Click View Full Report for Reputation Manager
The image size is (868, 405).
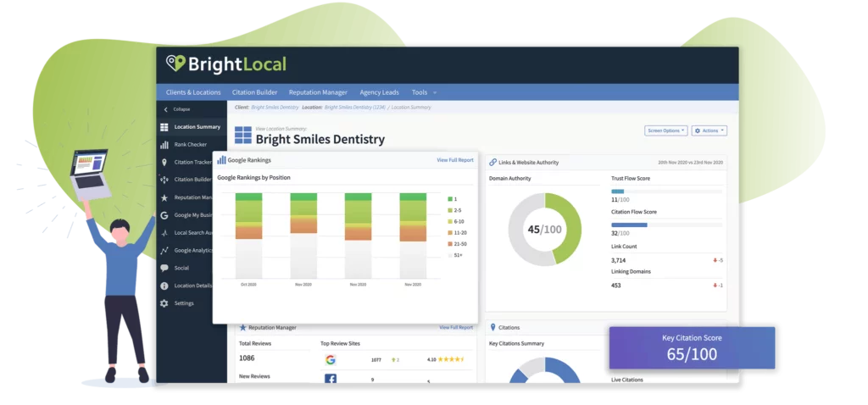456,327
